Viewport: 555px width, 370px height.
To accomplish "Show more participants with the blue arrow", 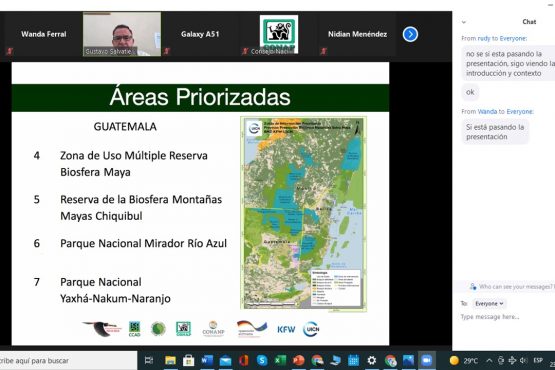I will (x=410, y=34).
